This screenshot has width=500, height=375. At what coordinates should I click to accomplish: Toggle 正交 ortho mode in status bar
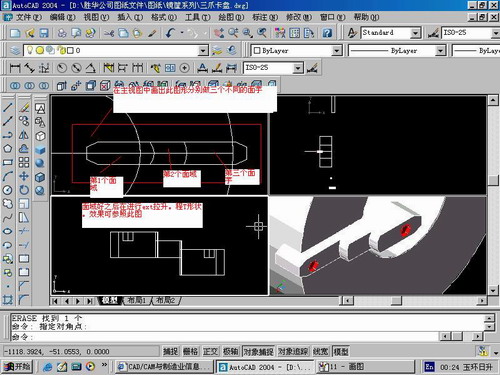coord(210,351)
